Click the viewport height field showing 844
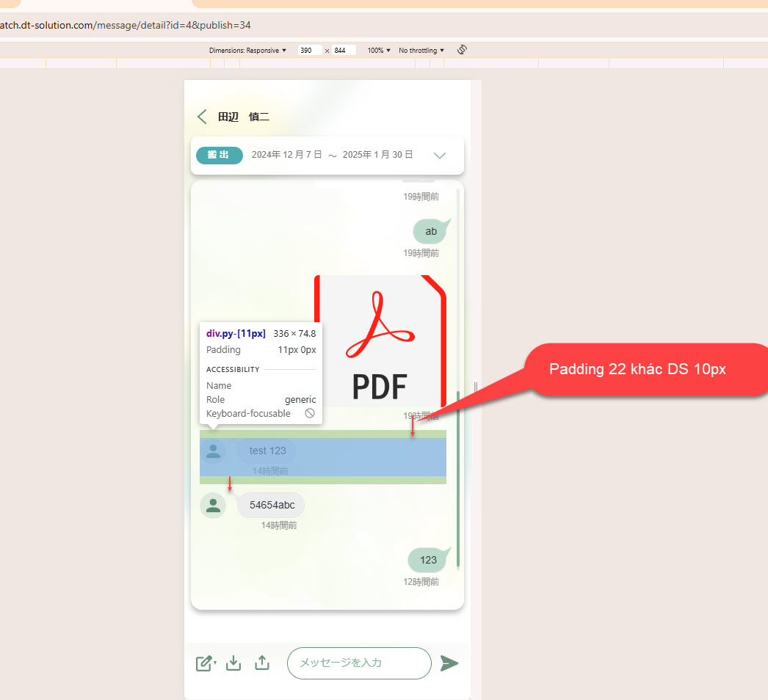Image resolution: width=768 pixels, height=700 pixels. click(x=344, y=51)
